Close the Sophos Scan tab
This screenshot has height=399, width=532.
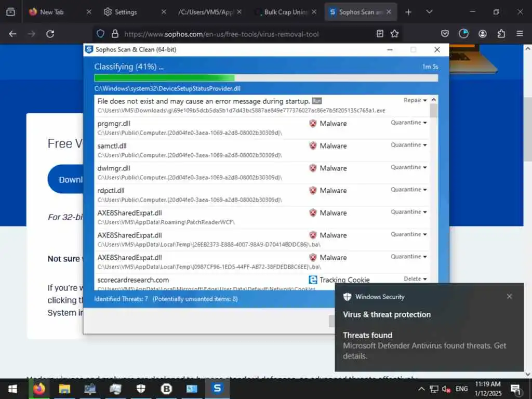point(389,12)
